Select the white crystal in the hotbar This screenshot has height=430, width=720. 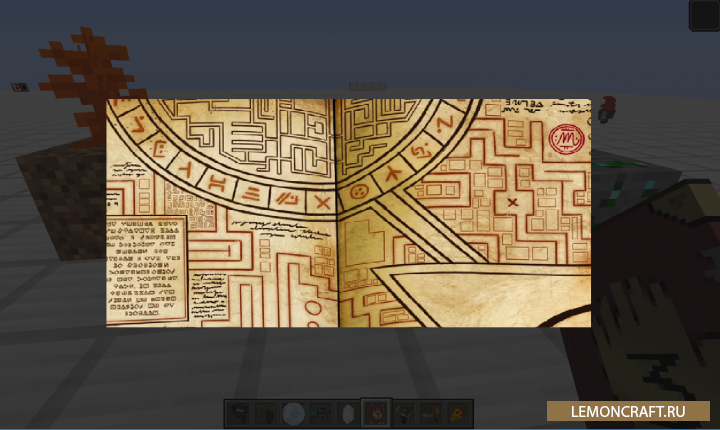tap(347, 412)
